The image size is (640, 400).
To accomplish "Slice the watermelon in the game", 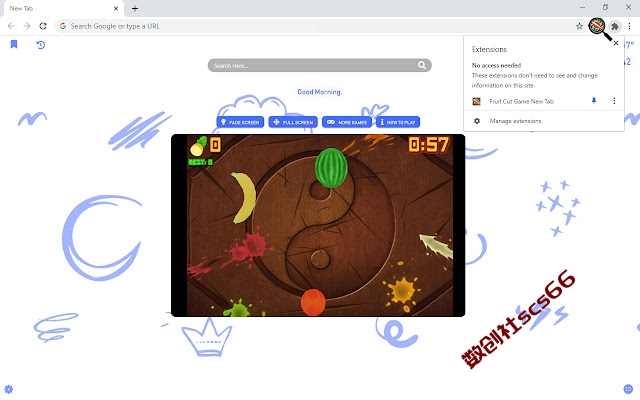I will point(331,168).
